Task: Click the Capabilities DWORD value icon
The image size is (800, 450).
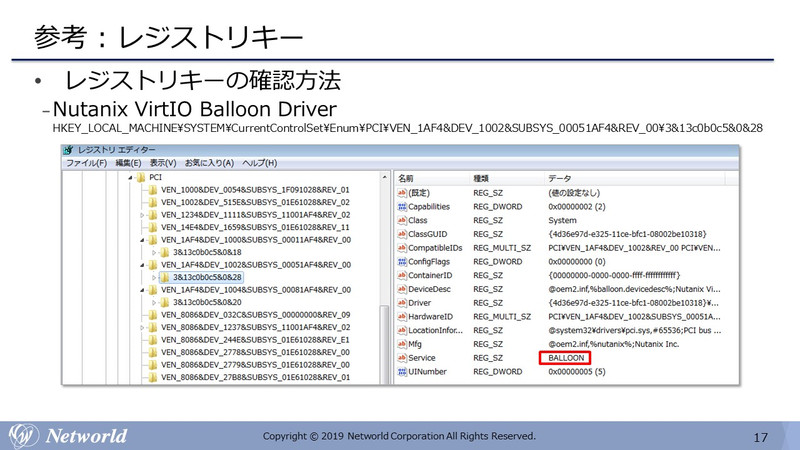Action: point(402,207)
